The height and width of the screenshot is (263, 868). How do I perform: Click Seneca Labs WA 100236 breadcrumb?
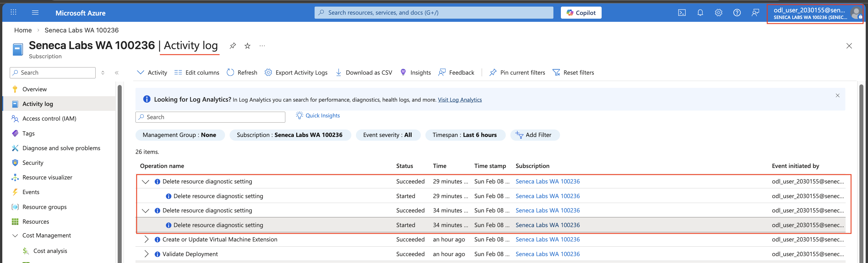[x=82, y=30]
